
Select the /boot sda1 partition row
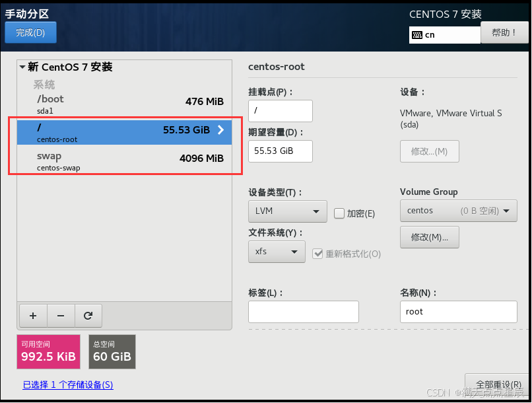pyautogui.click(x=125, y=104)
